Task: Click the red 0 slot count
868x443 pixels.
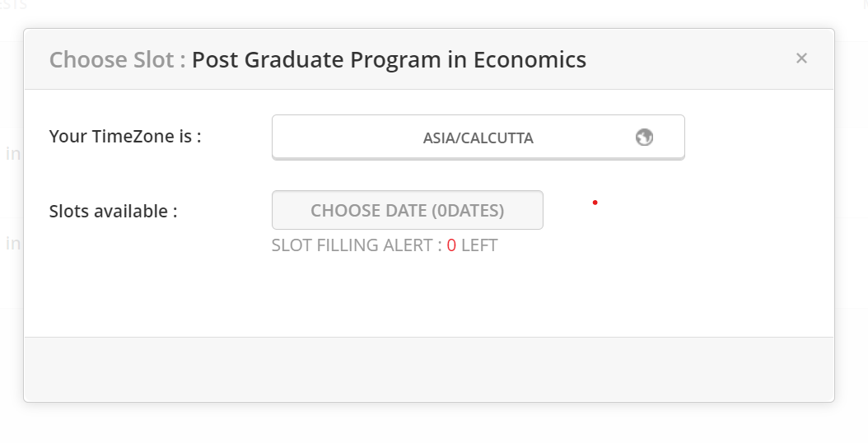Action: (451, 245)
